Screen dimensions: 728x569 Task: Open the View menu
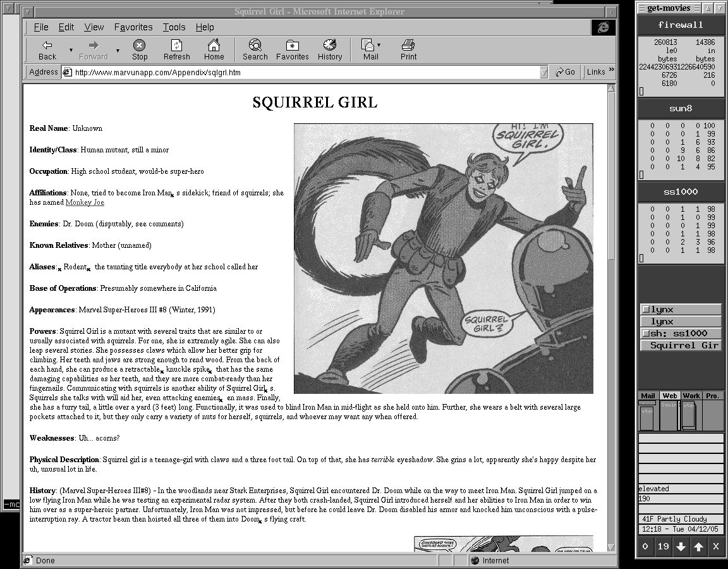tap(94, 27)
